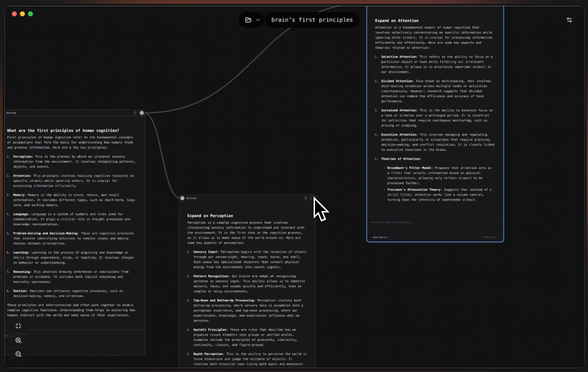Image resolution: width=588 pixels, height=372 pixels.
Task: Zoom out with the magnifier minus icon
Action: pos(18,354)
